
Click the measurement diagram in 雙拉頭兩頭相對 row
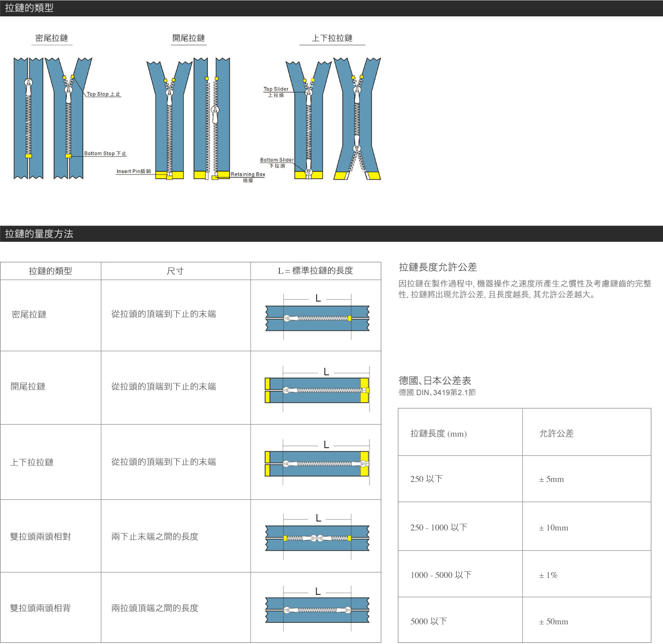[x=317, y=536]
